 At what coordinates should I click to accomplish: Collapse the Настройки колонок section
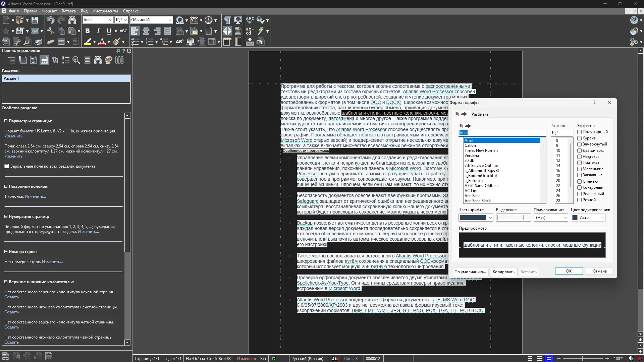[6, 186]
